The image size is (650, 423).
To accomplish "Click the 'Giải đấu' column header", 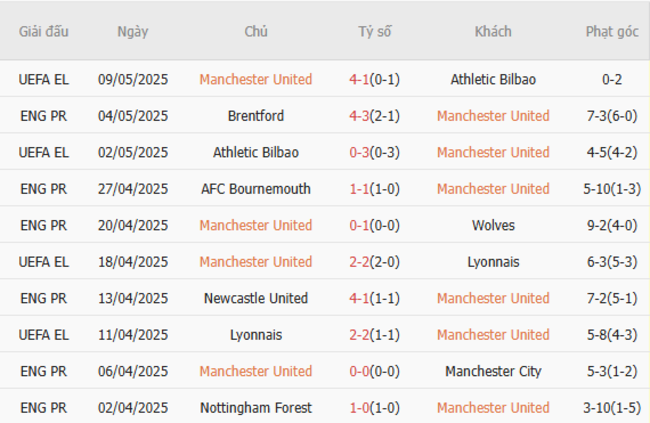I will point(44,31).
